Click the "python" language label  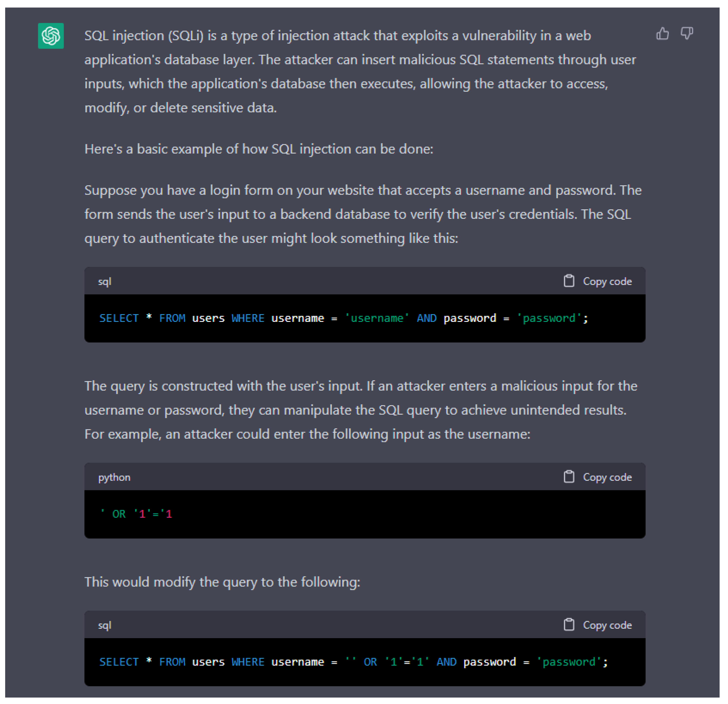point(114,477)
